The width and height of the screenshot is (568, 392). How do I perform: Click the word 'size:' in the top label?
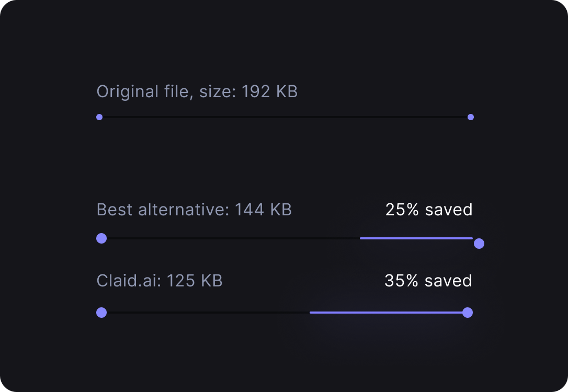point(218,91)
